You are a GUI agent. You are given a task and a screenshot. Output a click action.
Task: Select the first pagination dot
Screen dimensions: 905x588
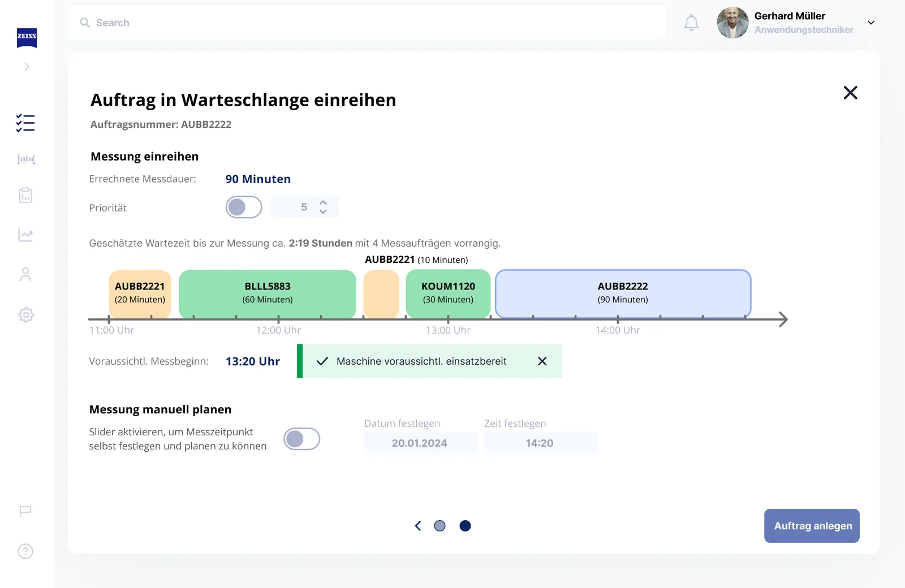[x=439, y=526]
